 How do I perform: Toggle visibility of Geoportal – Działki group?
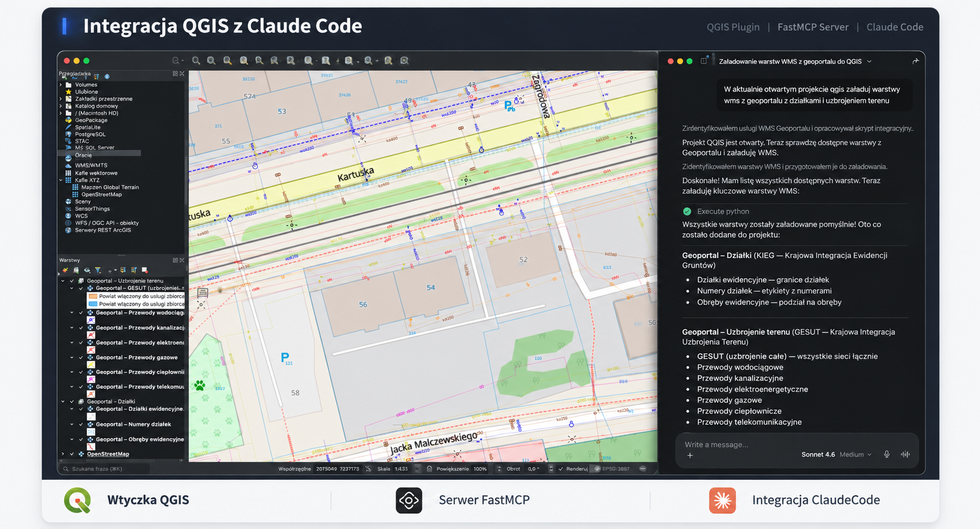pyautogui.click(x=72, y=401)
